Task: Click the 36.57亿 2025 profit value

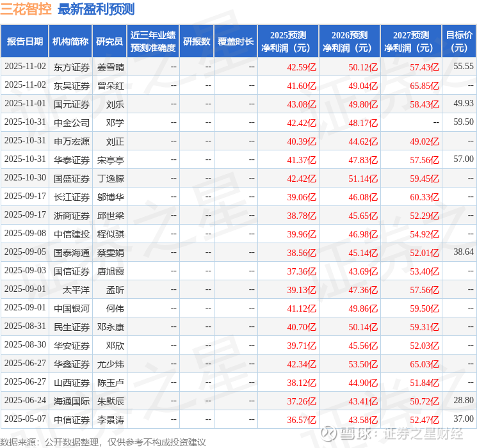Action: (302, 420)
